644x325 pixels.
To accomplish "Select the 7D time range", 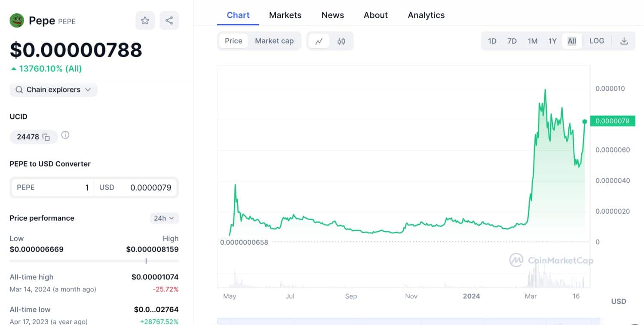I will [x=512, y=41].
